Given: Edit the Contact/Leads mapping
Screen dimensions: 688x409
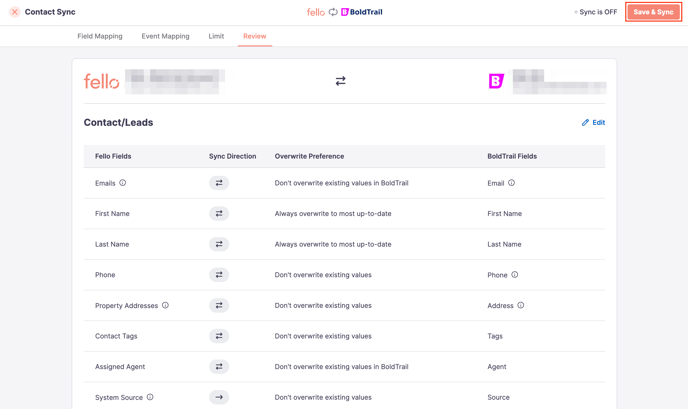Looking at the screenshot, I should 593,122.
